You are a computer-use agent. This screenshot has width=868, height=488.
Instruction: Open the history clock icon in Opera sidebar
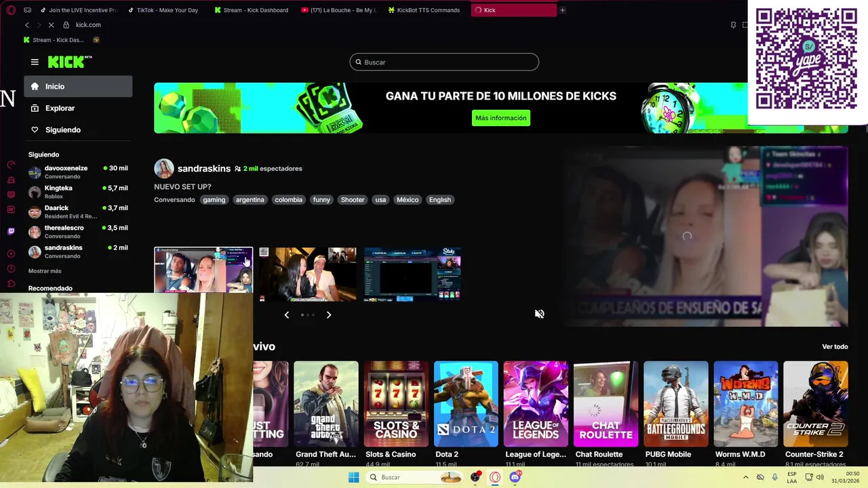pyautogui.click(x=11, y=268)
